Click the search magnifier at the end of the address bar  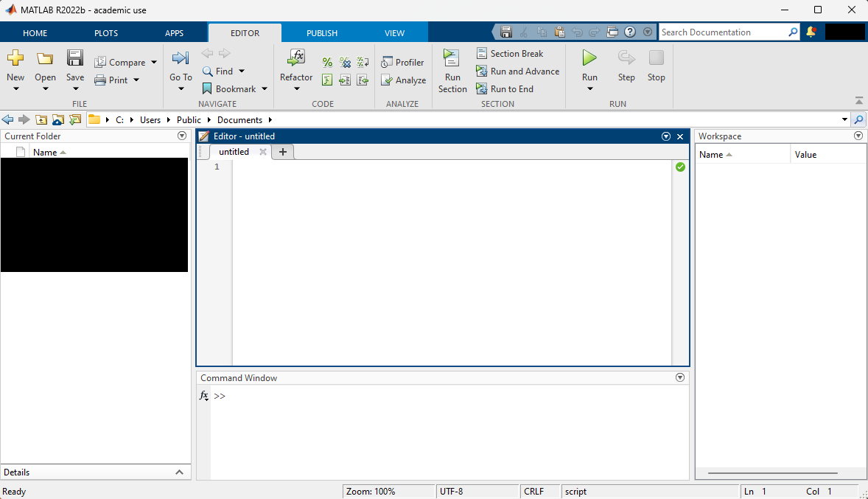[858, 119]
